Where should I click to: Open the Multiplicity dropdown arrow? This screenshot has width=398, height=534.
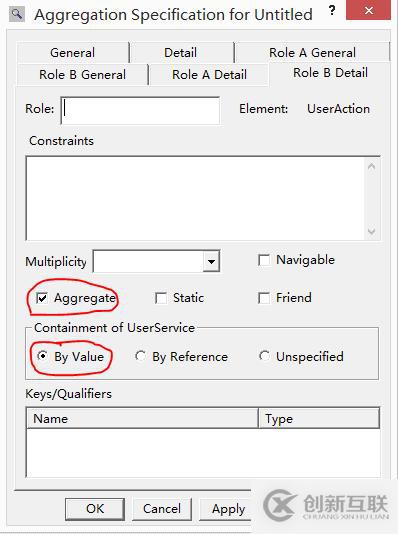click(211, 262)
